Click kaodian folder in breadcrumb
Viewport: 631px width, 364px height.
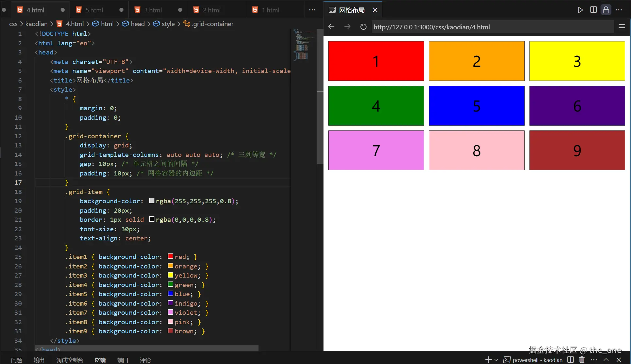(36, 24)
